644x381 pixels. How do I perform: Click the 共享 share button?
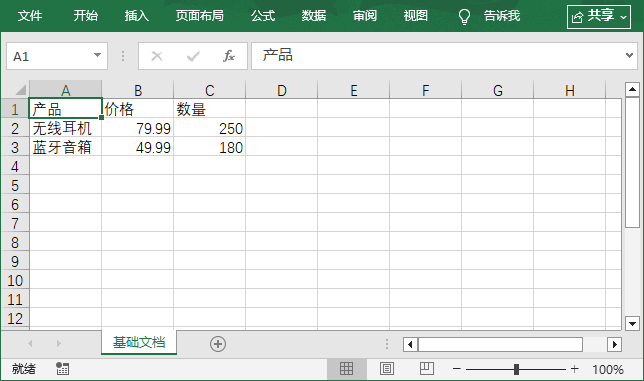point(599,17)
